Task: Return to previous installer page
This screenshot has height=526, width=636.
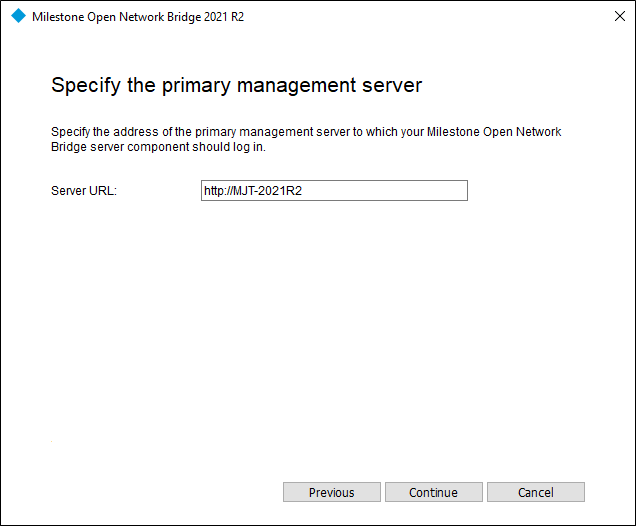Action: tap(331, 492)
